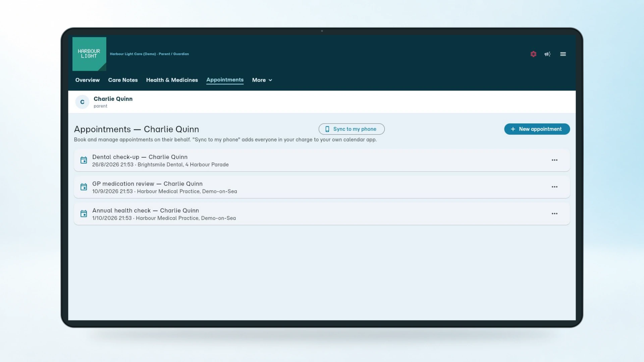This screenshot has width=644, height=362.
Task: Click 'Appointments — Charlie Quinn' heading
Action: (137, 129)
